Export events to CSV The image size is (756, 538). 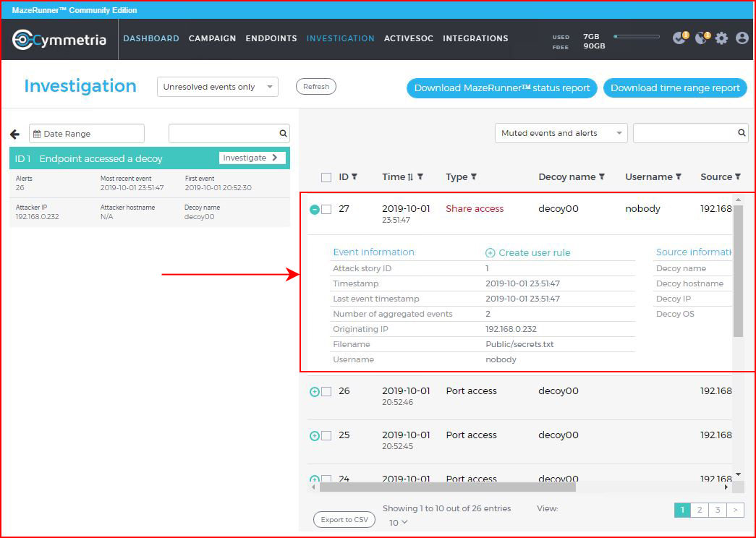click(x=344, y=520)
